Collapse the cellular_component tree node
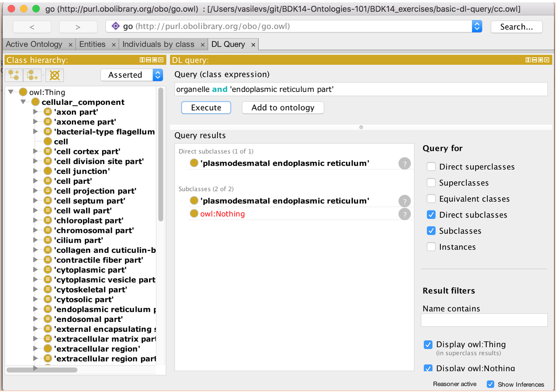Image resolution: width=558 pixels, height=392 pixels. click(23, 102)
